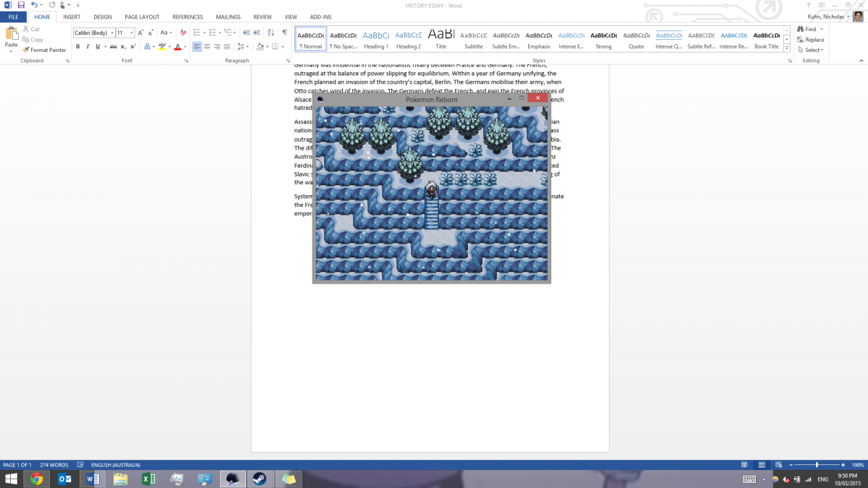Apply the Quote style
The height and width of the screenshot is (488, 868).
point(636,39)
